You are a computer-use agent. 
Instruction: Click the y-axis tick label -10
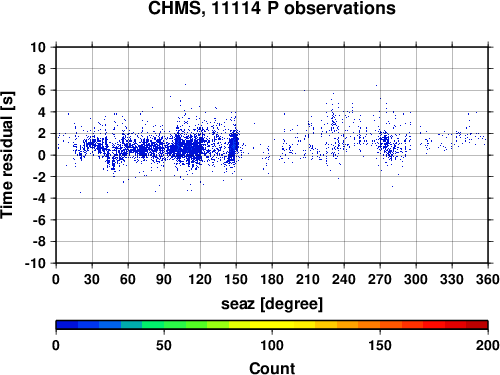click(x=35, y=263)
